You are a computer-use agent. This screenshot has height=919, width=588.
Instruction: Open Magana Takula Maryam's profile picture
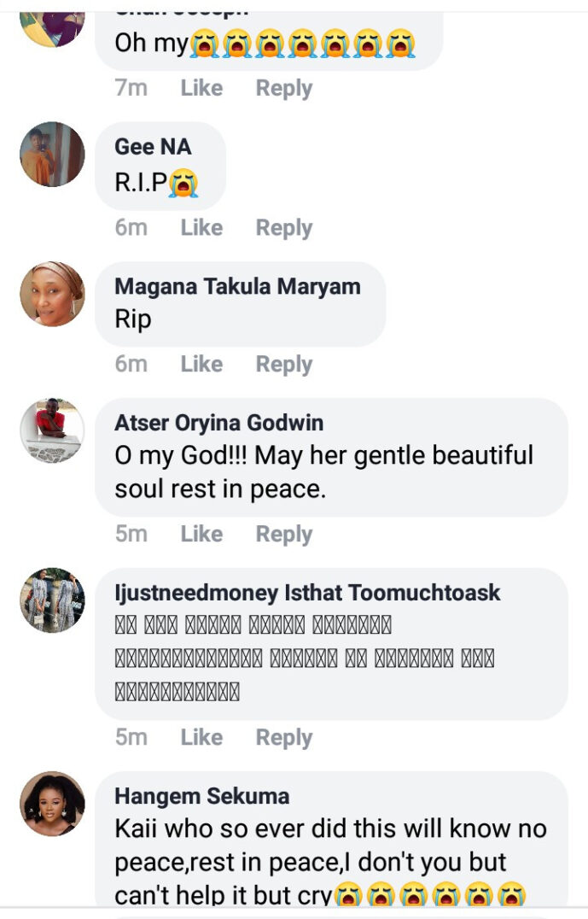(52, 294)
